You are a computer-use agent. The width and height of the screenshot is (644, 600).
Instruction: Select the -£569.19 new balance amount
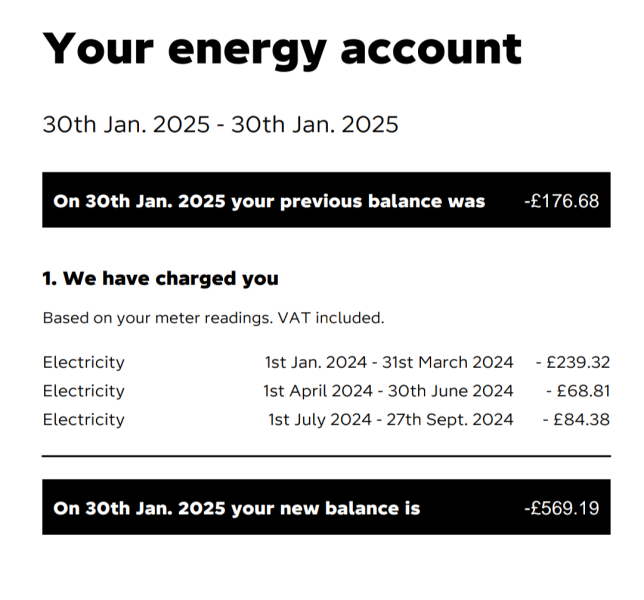point(561,508)
